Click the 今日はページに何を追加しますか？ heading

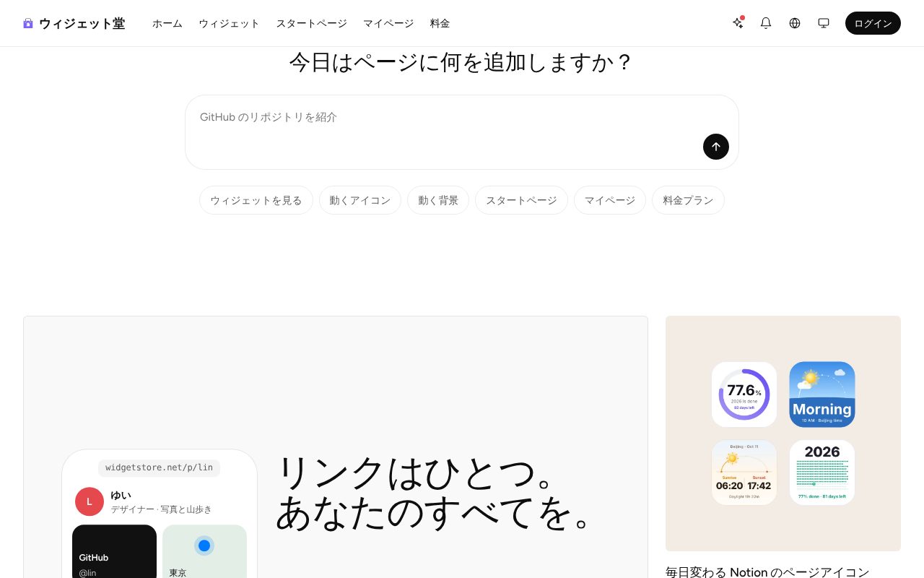[x=462, y=62]
